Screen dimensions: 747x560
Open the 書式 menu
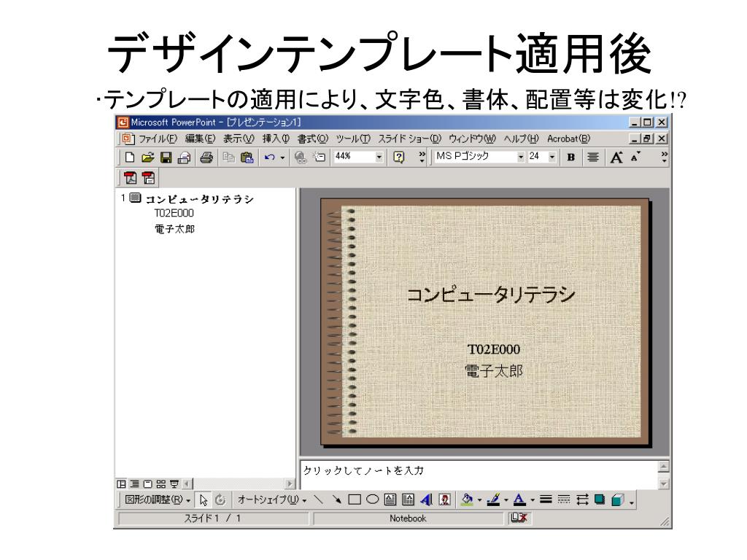click(312, 139)
